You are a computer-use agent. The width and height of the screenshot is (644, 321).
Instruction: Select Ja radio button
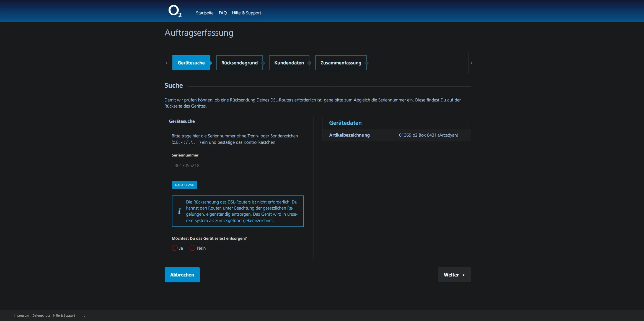pyautogui.click(x=175, y=248)
